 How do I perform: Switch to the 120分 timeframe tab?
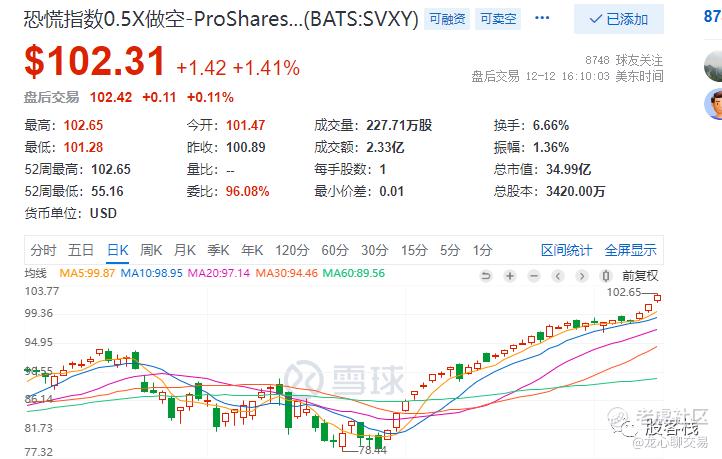coord(292,250)
